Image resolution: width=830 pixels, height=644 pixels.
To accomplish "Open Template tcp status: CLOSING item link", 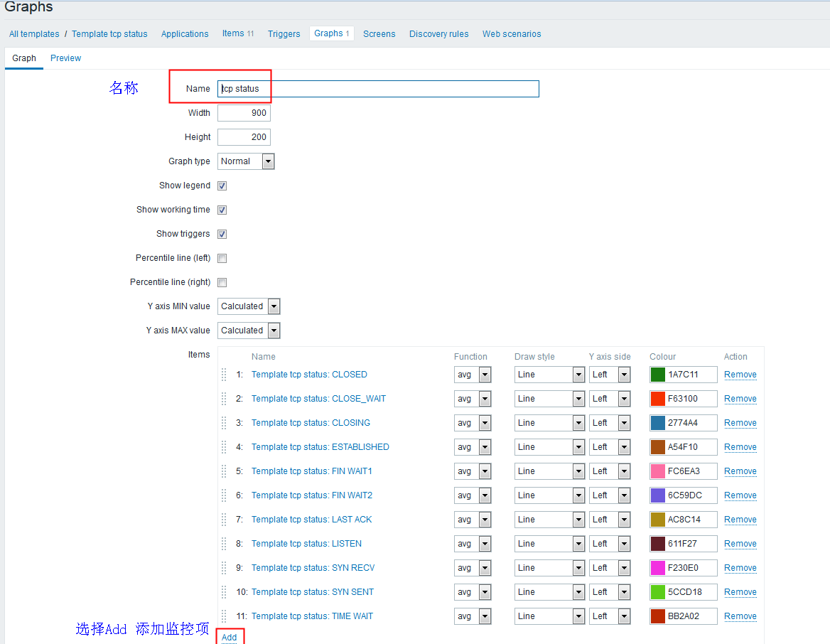I will click(311, 423).
